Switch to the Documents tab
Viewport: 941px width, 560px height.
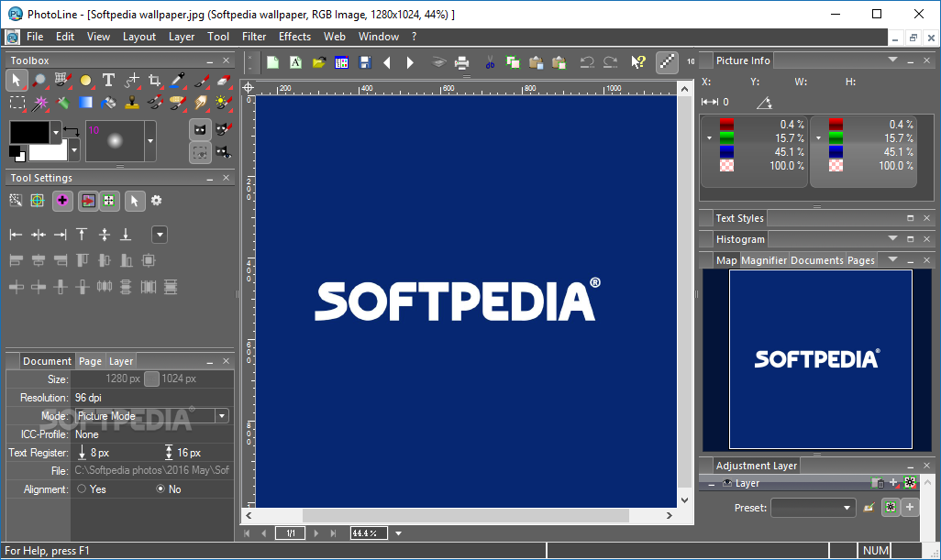pos(817,260)
